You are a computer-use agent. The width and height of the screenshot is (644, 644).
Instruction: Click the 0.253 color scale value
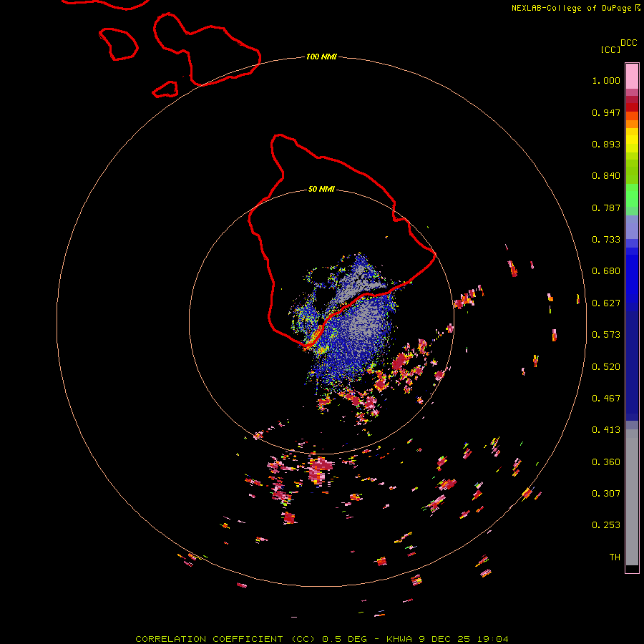(606, 525)
